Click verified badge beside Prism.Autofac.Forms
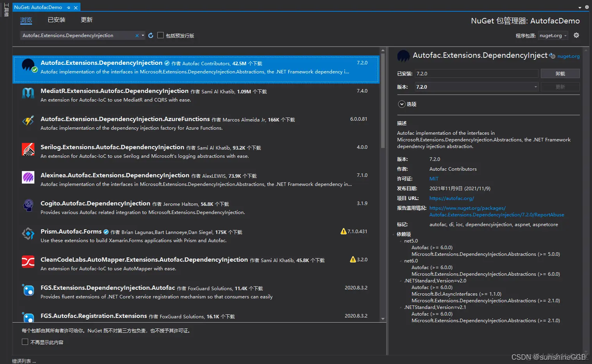592x364 pixels. tap(106, 232)
